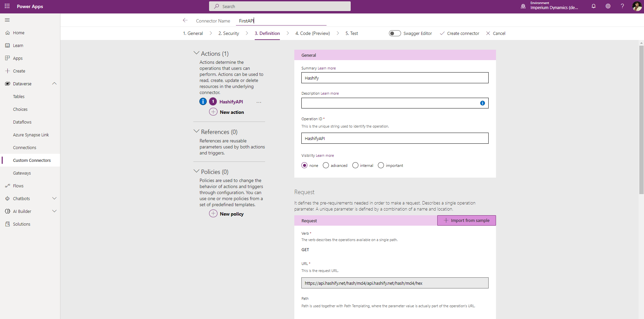Screen dimensions: 644x319
Task: Click the info icon in Description field
Action: 482,103
